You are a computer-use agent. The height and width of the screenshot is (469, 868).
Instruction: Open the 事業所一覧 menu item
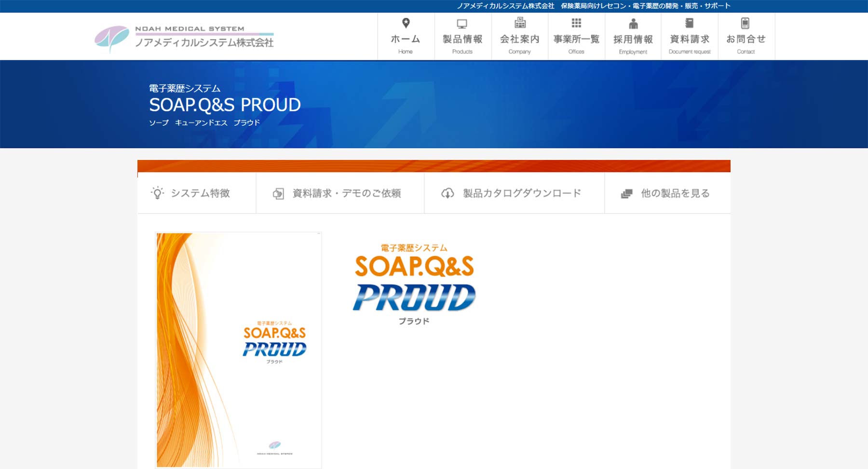[x=576, y=36]
